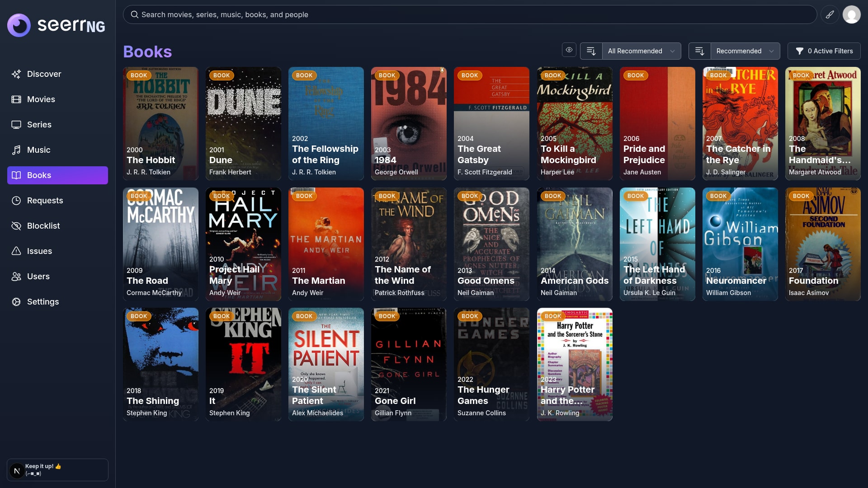The image size is (868, 488).
Task: Click the BOOK badge on The Hobbit
Action: (x=139, y=75)
